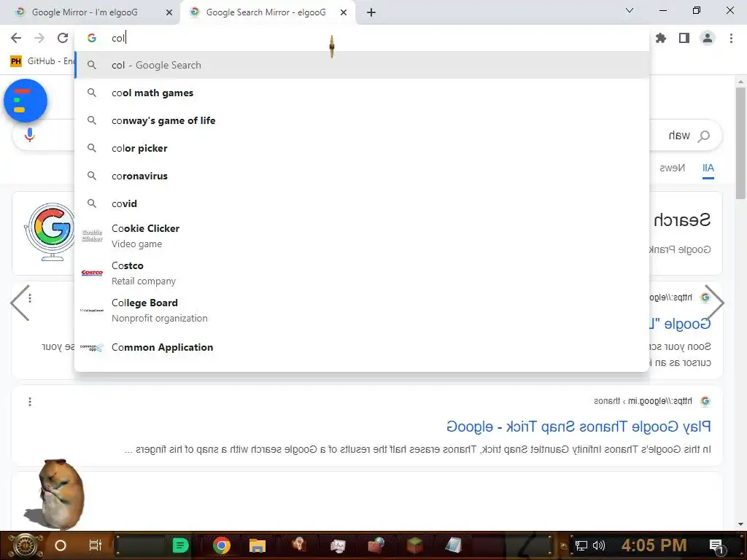Click the scrollbar down arrow
The height and width of the screenshot is (560, 747).
740,524
